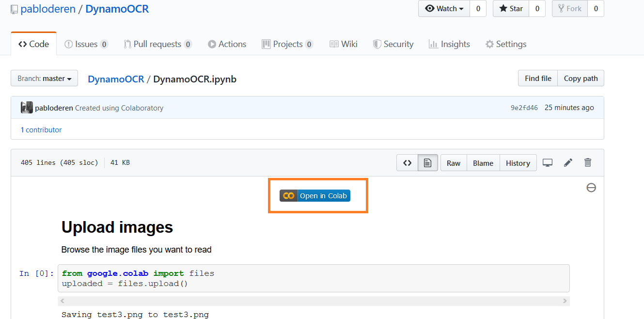Image resolution: width=644 pixels, height=319 pixels.
Task: Display the rendered blob document icon
Action: coord(427,163)
